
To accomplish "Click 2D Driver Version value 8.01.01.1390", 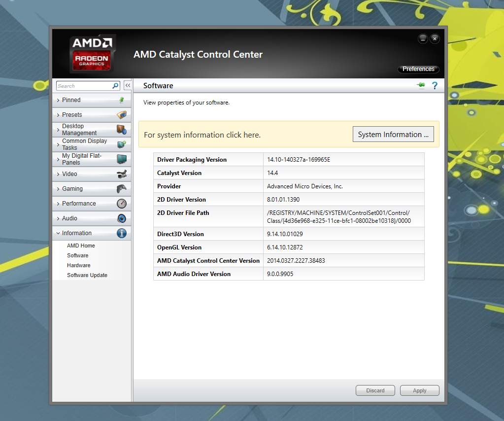I will 283,199.
